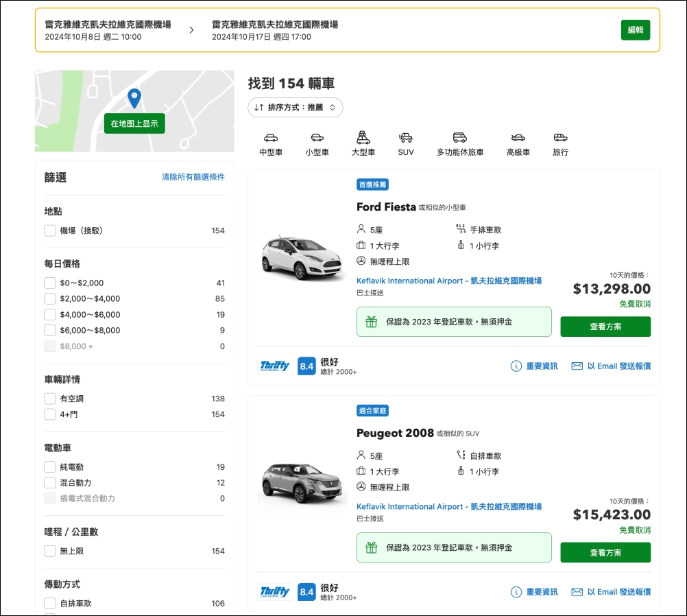The height and width of the screenshot is (616, 687).
Task: Check the 機場（接駁）location filter
Action: click(50, 230)
